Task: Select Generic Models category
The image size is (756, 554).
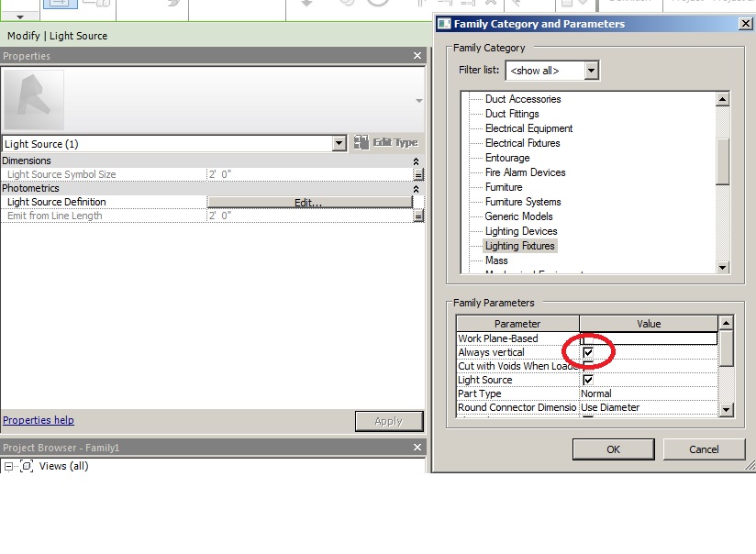Action: [518, 216]
